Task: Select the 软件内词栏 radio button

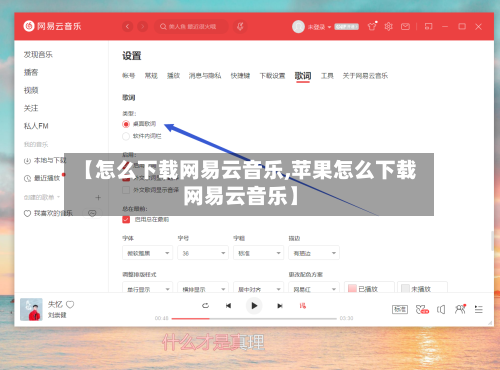Action: [x=126, y=136]
